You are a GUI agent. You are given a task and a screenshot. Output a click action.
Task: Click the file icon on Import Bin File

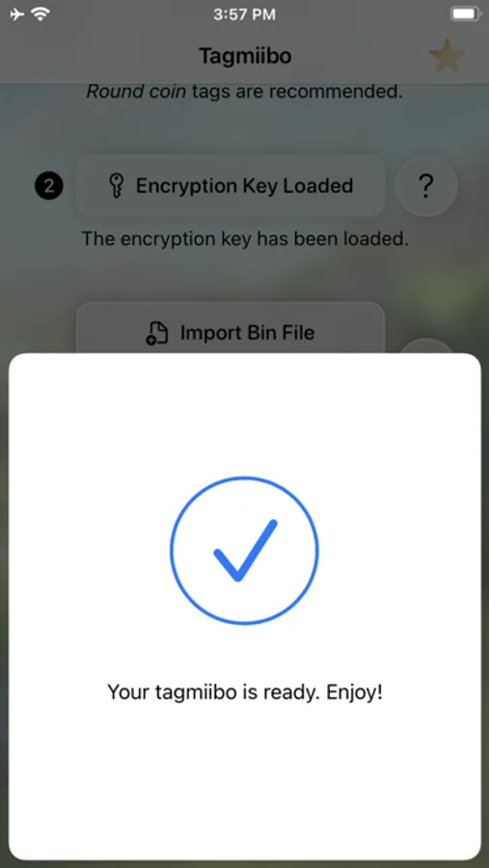point(156,334)
